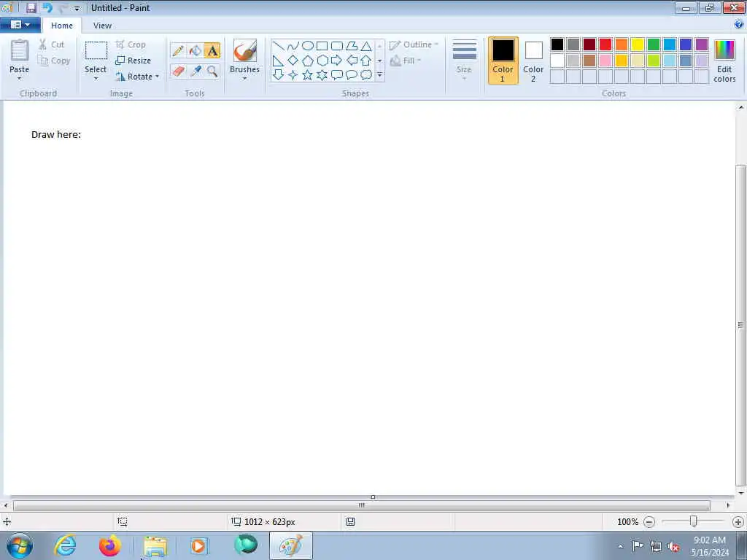
Task: Click the Resize button
Action: [x=133, y=61]
